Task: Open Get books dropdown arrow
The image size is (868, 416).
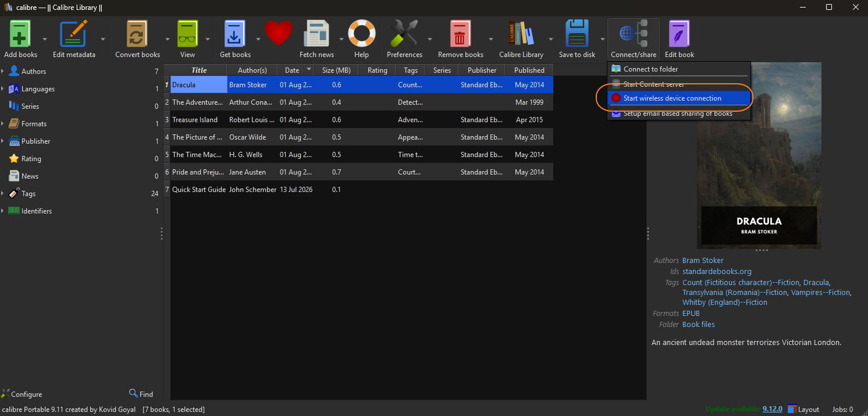Action: 258,39
